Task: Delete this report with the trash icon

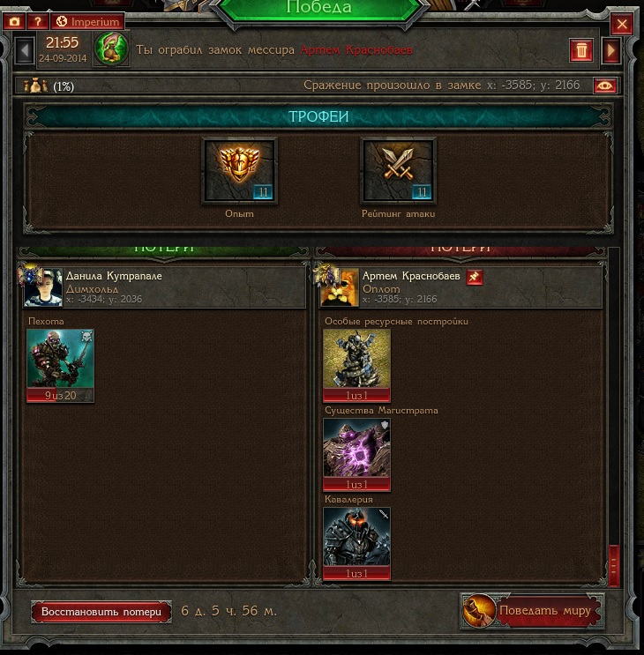Action: pos(581,50)
